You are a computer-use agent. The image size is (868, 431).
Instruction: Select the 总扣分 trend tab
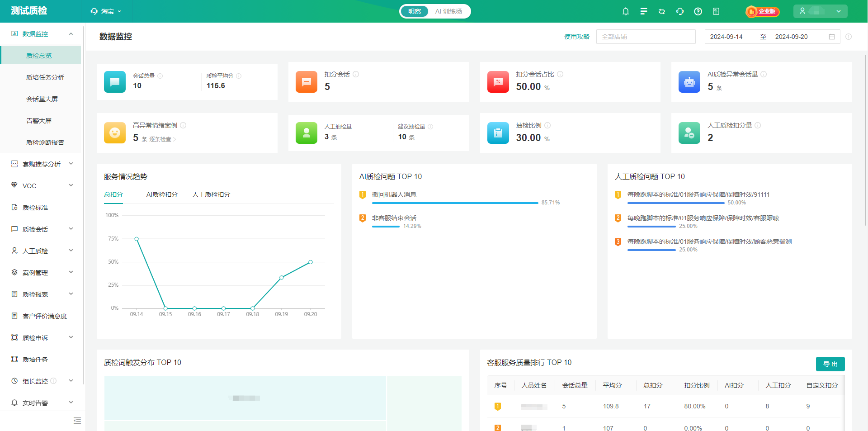pyautogui.click(x=113, y=194)
